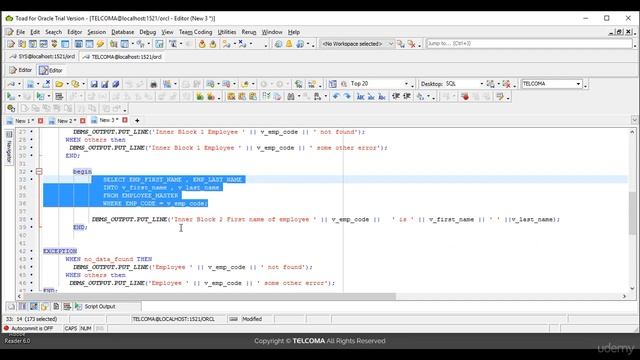Collapse the begin block fold marker at line 32
Screen dimensions: 640x360
pos(39,172)
